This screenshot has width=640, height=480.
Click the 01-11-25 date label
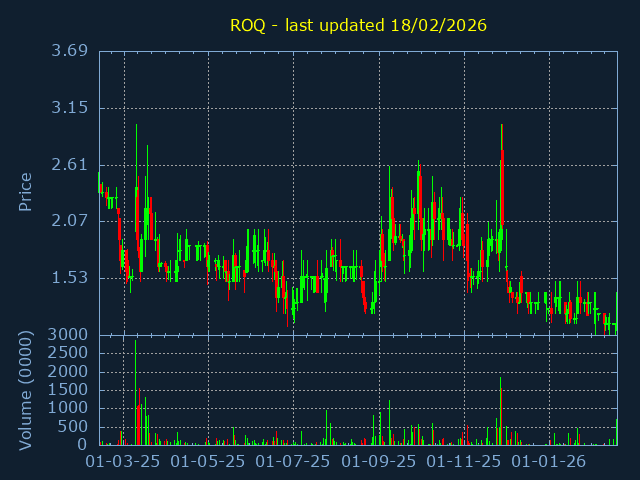pos(465,462)
